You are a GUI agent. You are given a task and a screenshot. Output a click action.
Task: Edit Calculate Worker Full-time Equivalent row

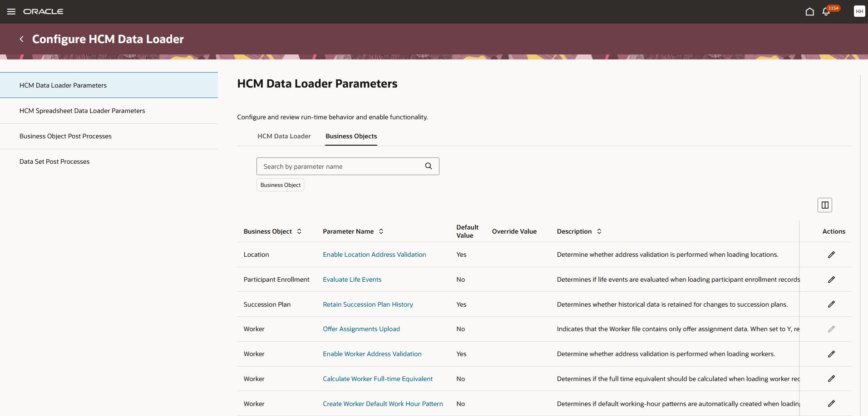(831, 379)
